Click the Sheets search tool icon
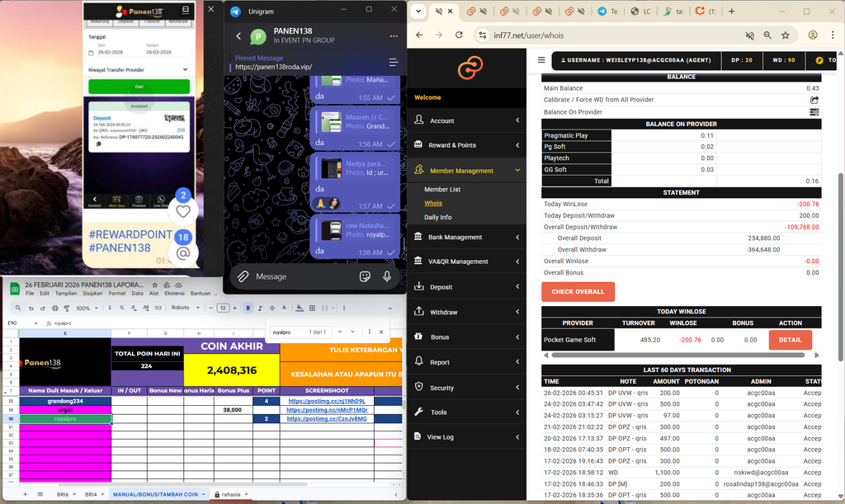Viewport: 845px width, 504px height. point(18,308)
